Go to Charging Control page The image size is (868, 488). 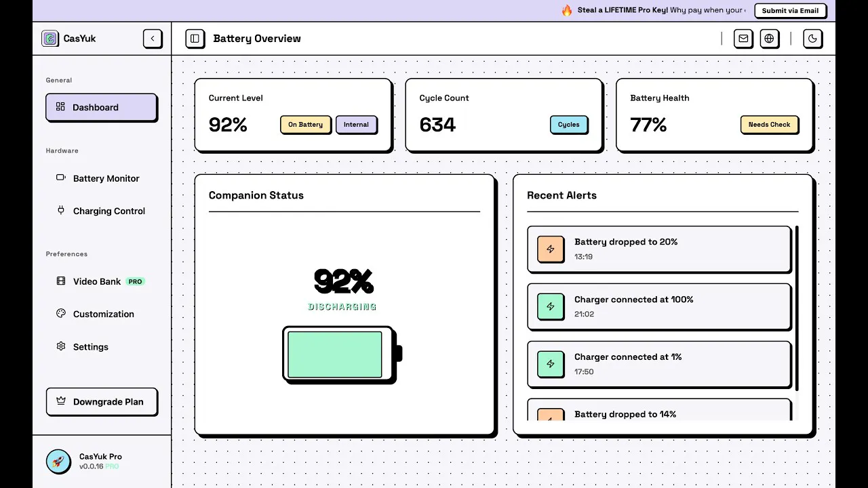pyautogui.click(x=102, y=211)
